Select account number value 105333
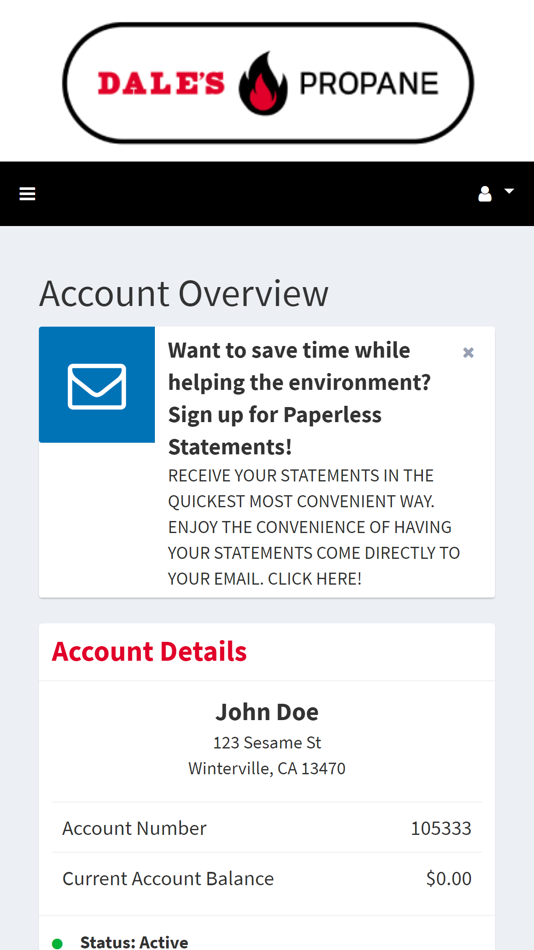The width and height of the screenshot is (534, 950). 441,828
